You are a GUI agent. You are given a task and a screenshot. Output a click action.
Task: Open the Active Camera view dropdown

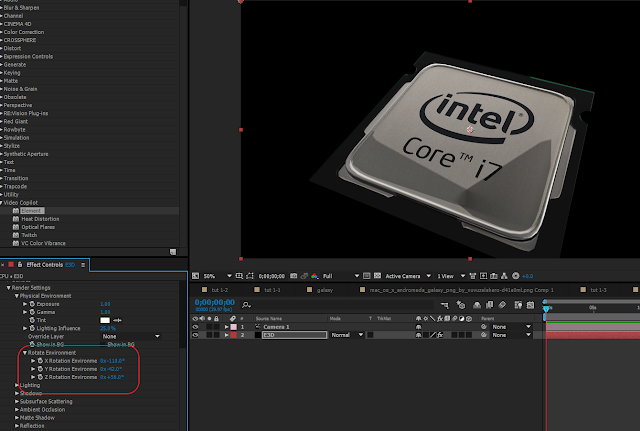[408, 276]
